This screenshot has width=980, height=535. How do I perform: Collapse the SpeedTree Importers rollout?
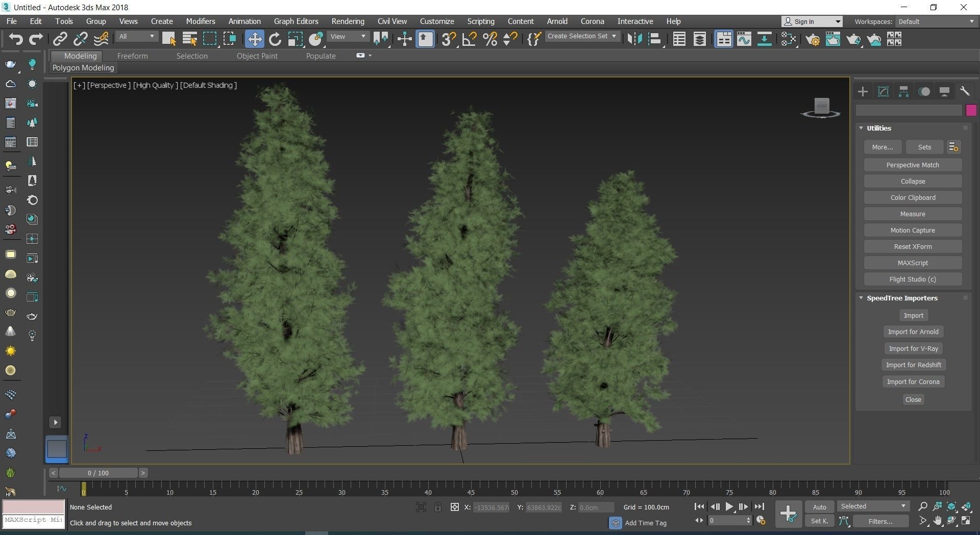(861, 298)
